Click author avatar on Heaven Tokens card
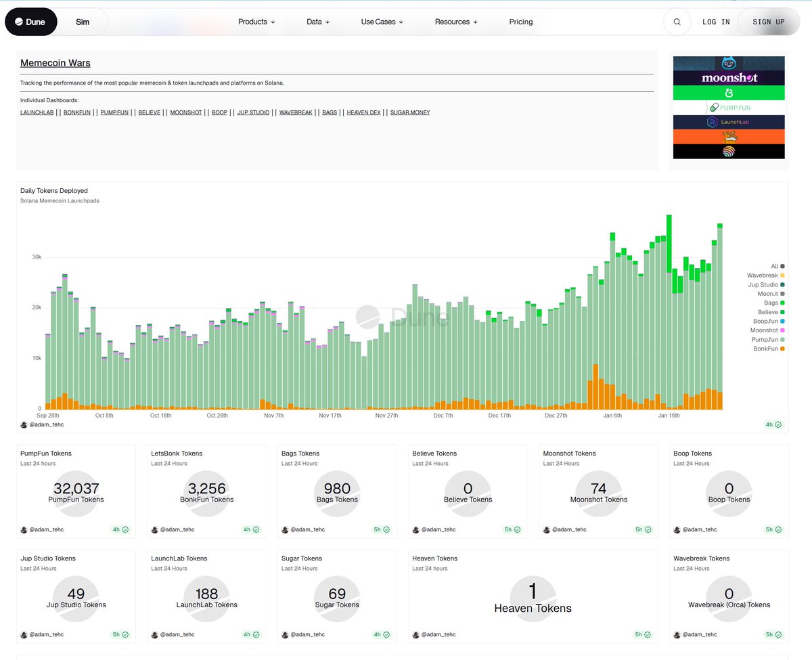The image size is (812, 660). click(x=415, y=634)
